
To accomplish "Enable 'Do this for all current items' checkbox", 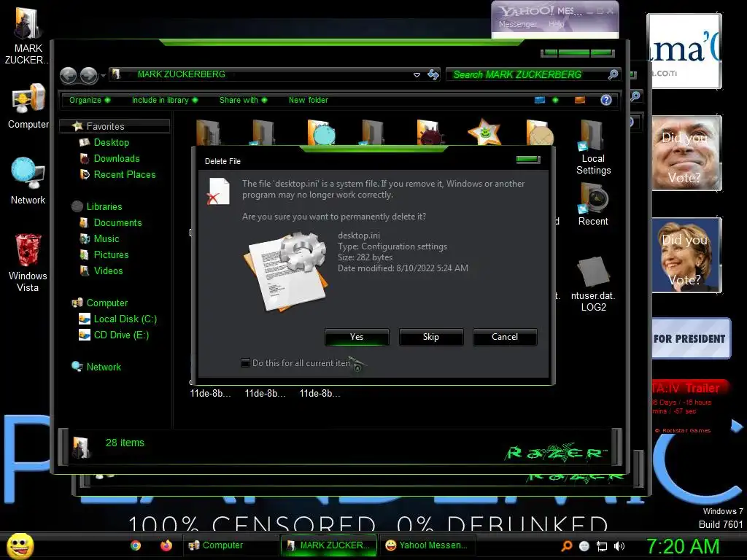I will pos(245,363).
